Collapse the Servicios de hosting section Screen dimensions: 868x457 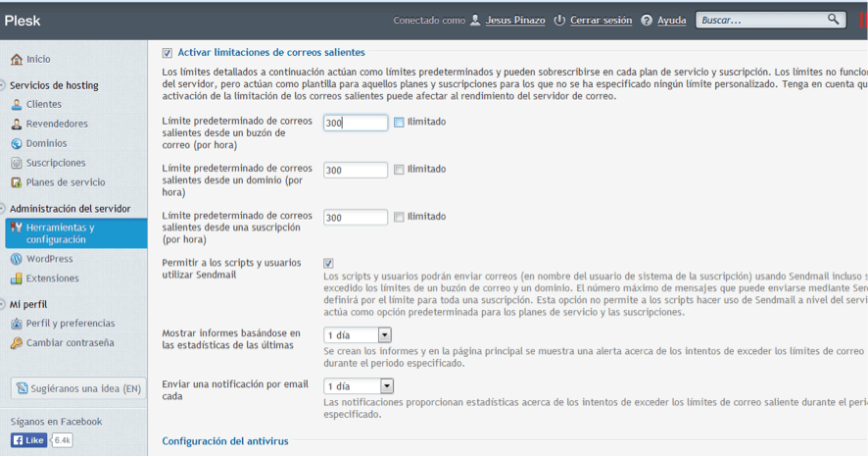tap(2, 85)
